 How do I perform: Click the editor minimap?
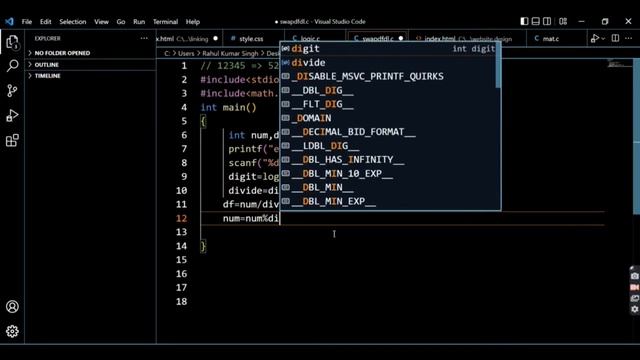point(619,64)
